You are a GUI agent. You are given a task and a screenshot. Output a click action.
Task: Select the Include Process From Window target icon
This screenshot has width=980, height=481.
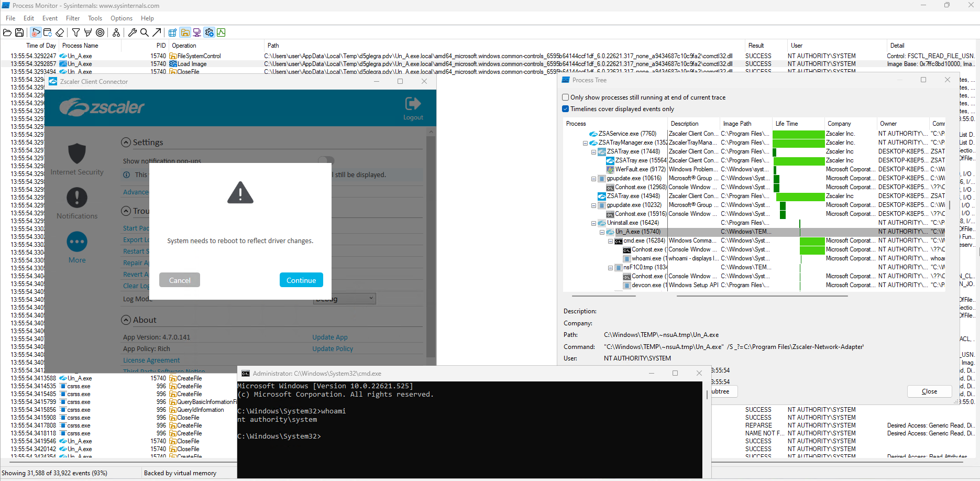100,32
